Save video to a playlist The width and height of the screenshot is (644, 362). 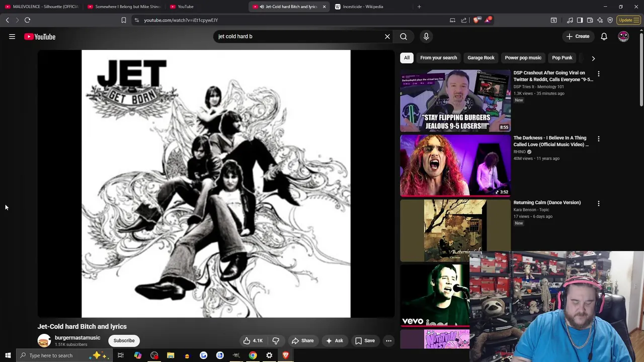pos(365,340)
